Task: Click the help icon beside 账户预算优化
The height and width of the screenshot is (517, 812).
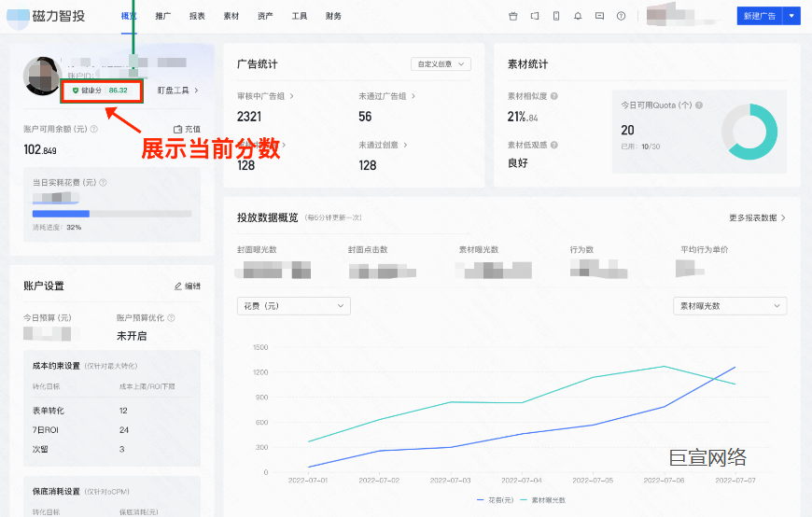Action: (172, 317)
